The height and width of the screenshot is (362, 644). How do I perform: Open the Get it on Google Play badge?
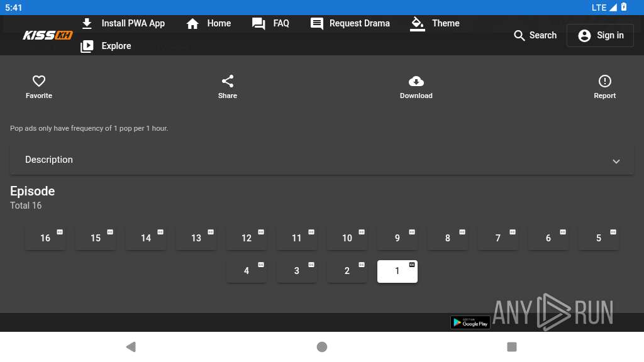(470, 322)
